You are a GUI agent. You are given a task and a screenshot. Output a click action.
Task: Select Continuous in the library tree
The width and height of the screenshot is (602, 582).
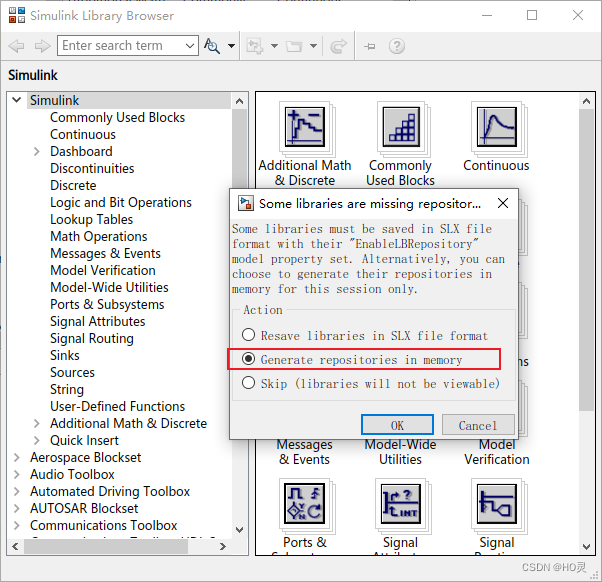[x=83, y=134]
